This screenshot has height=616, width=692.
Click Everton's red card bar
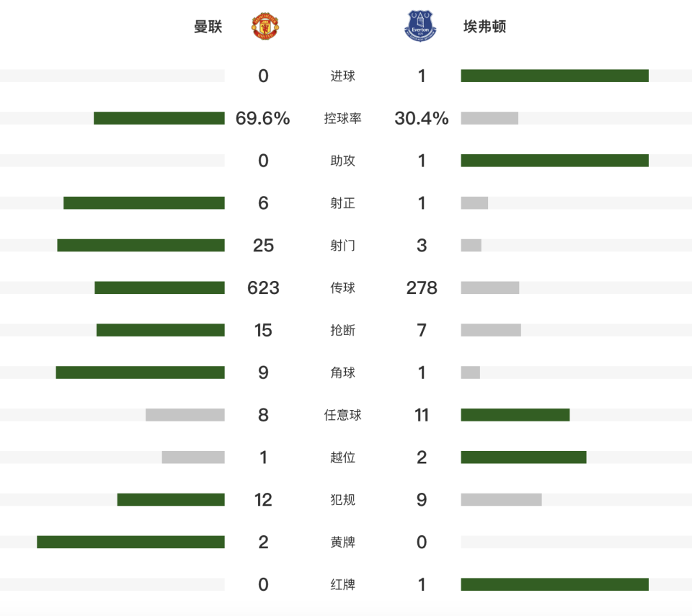[554, 584]
